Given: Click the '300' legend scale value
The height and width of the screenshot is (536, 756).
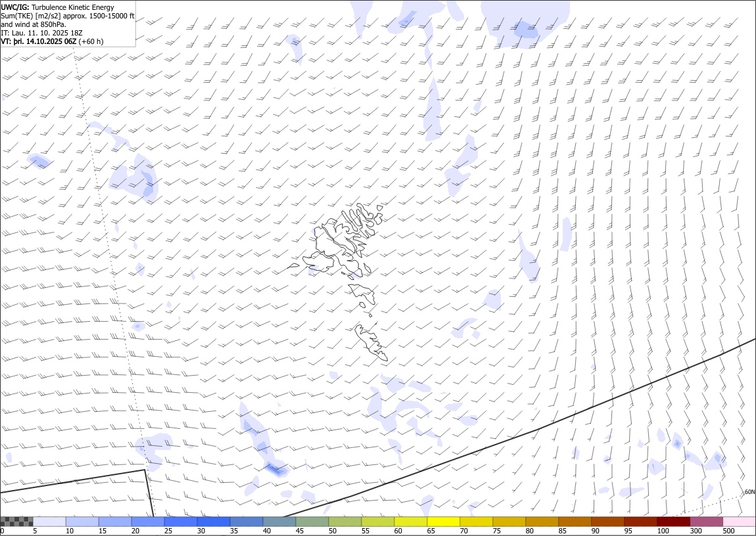Looking at the screenshot, I should pos(696,531).
